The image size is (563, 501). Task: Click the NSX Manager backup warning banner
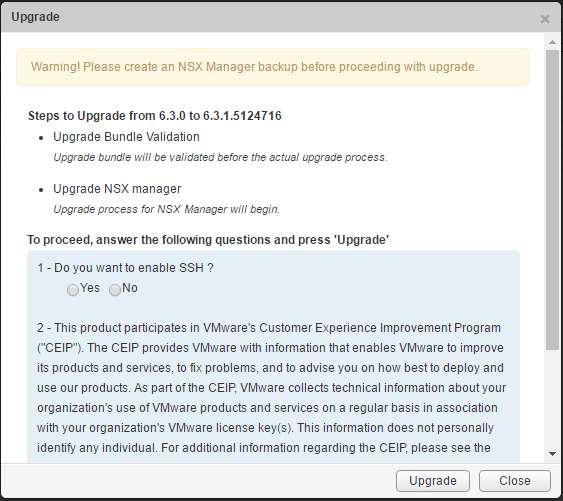(272, 67)
